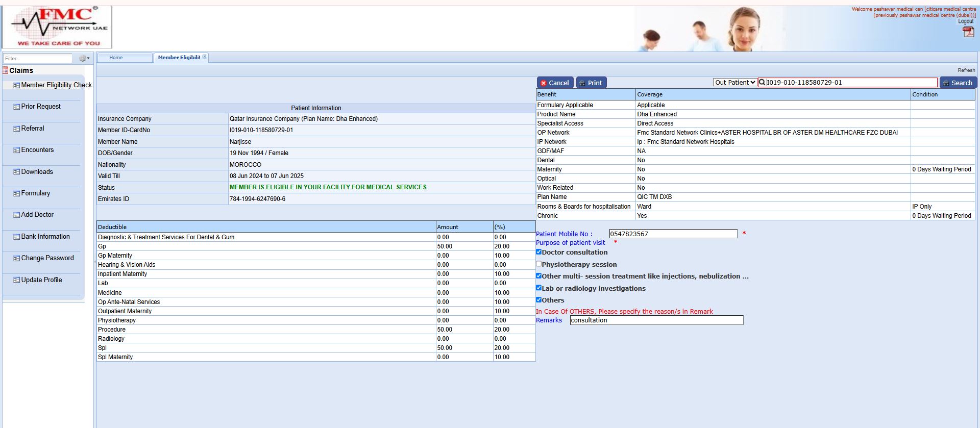Open Encounters from the Claims menu
The height and width of the screenshot is (428, 980).
click(x=37, y=150)
